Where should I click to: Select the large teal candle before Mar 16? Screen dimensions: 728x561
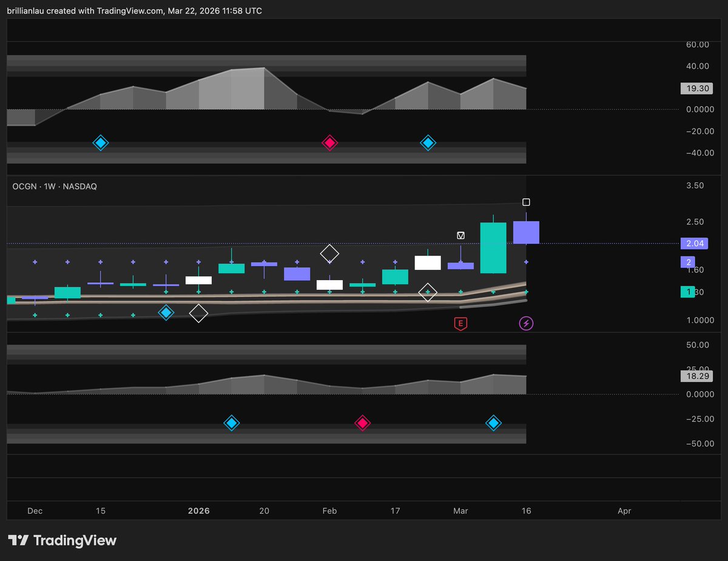click(493, 247)
